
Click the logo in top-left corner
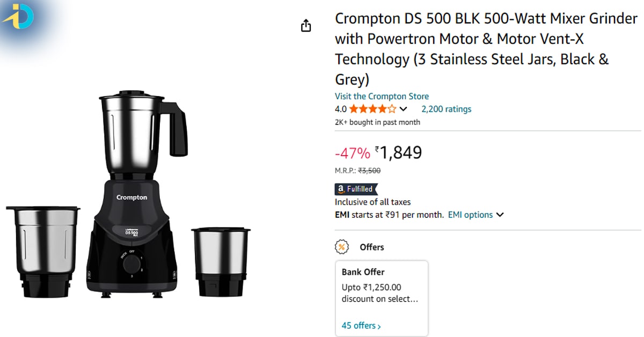[19, 17]
